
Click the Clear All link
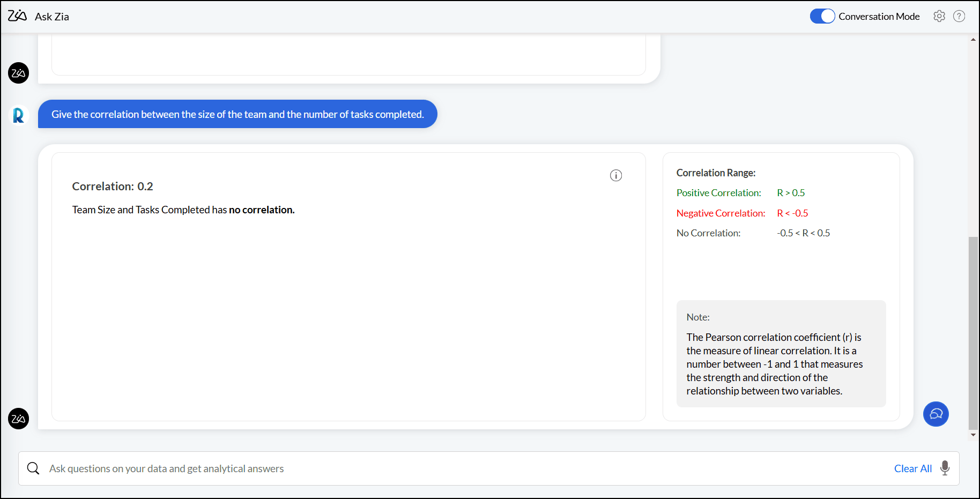[x=913, y=468]
